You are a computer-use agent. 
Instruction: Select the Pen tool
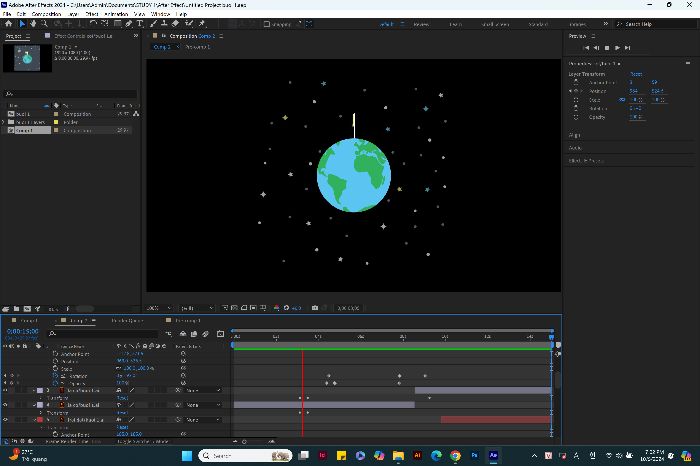point(129,24)
